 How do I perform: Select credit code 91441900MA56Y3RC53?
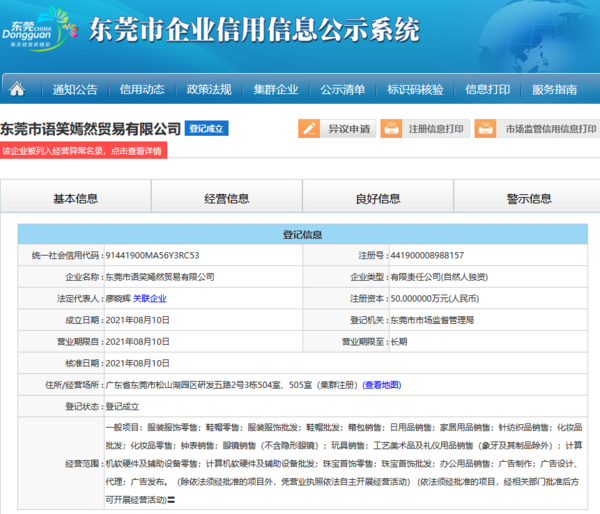(152, 255)
